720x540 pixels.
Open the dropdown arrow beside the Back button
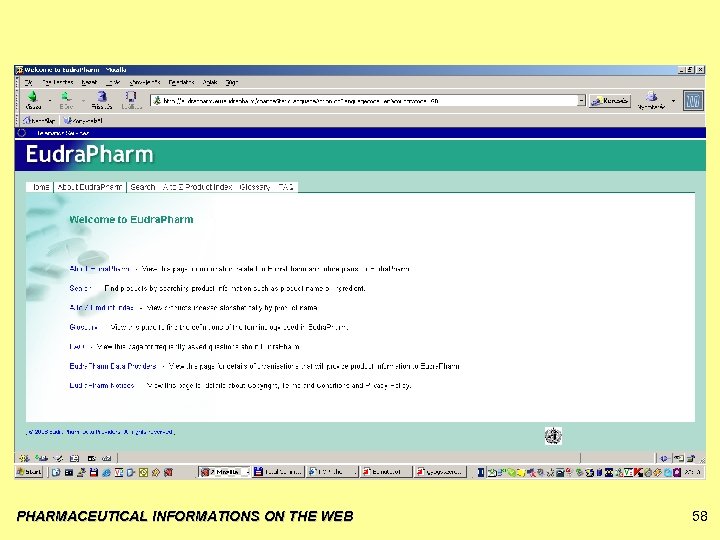(50, 101)
